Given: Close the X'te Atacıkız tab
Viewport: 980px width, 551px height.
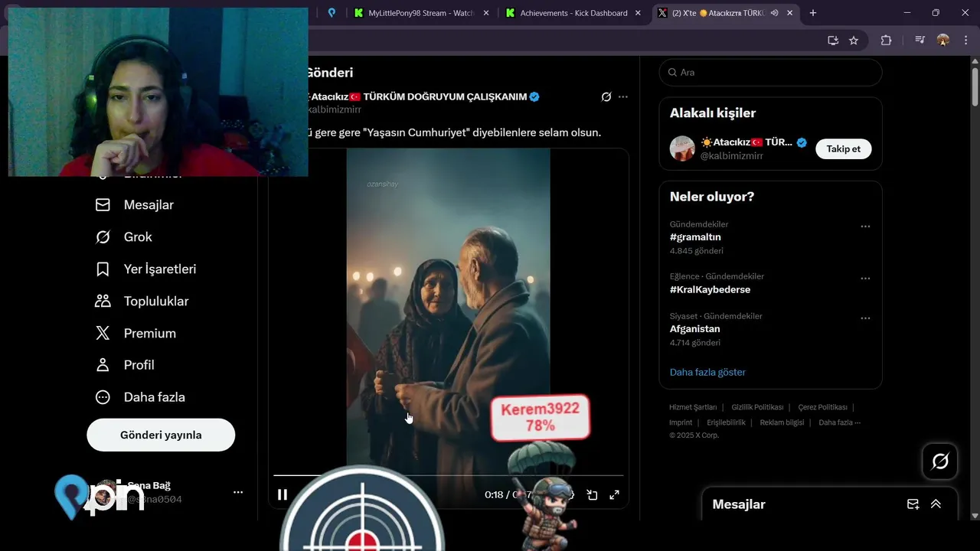Looking at the screenshot, I should (x=789, y=13).
